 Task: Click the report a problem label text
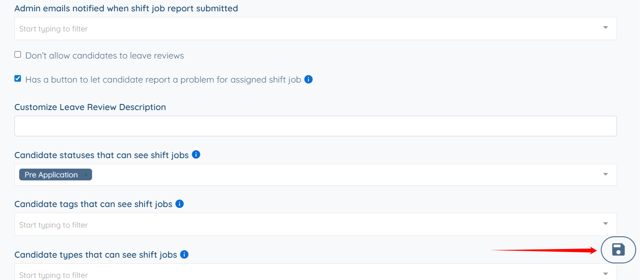pyautogui.click(x=163, y=80)
